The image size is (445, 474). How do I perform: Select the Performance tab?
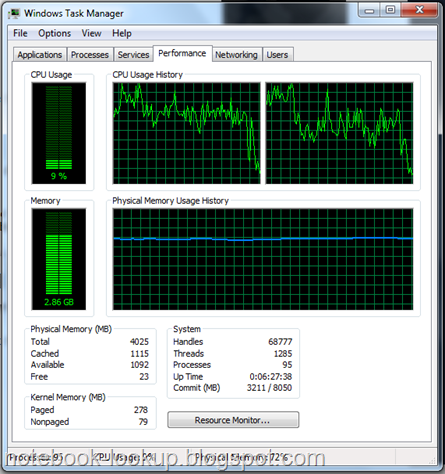(x=182, y=53)
